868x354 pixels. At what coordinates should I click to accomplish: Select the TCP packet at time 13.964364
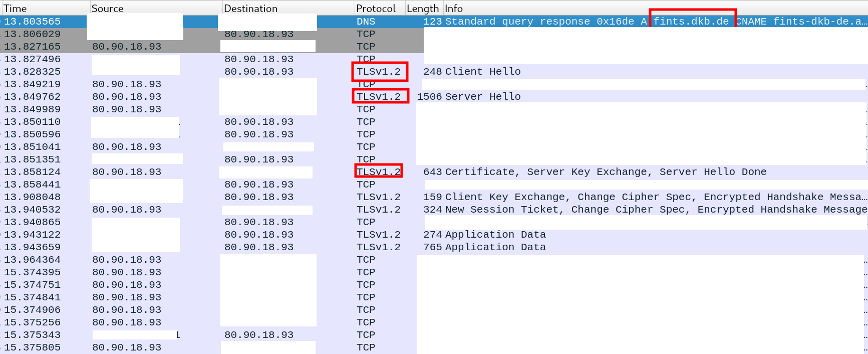33,260
